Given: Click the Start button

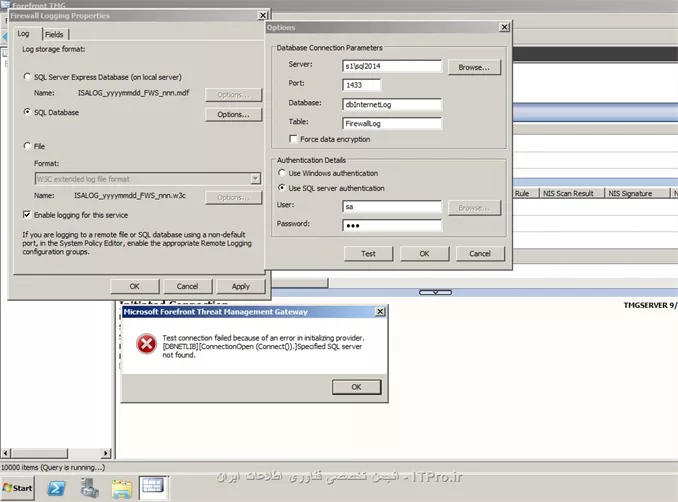Looking at the screenshot, I should pyautogui.click(x=17, y=488).
